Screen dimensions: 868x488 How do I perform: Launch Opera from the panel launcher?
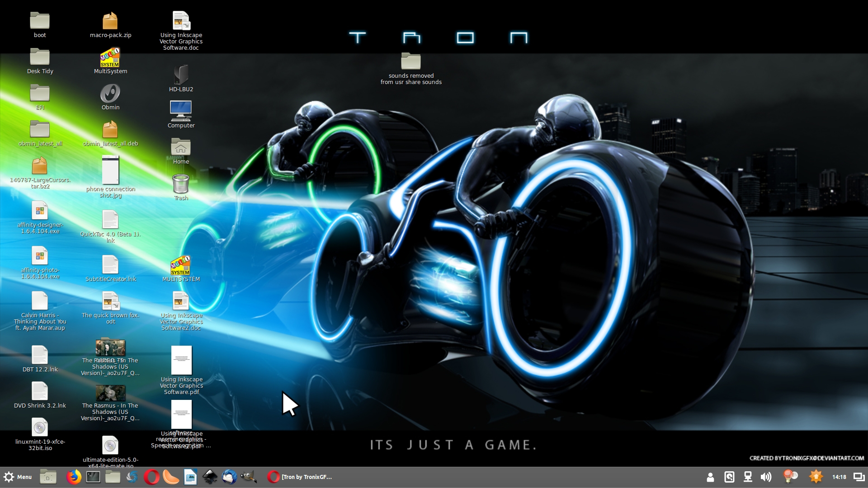click(x=152, y=477)
